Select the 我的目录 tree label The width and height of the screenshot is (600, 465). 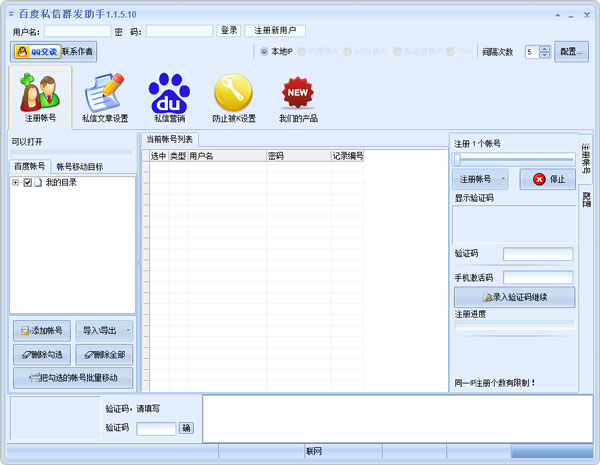[61, 183]
